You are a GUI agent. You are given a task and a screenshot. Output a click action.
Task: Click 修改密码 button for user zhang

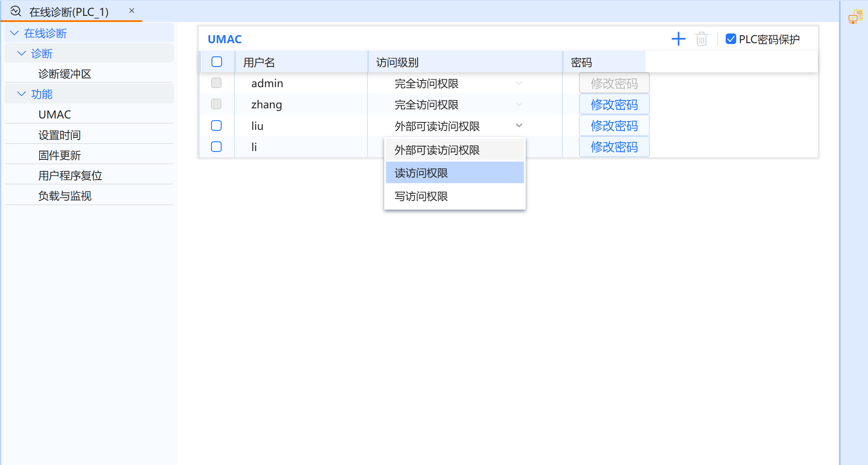coord(614,104)
